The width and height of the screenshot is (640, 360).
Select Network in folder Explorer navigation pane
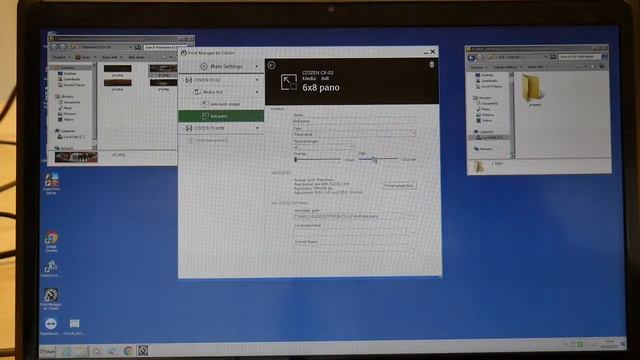pyautogui.click(x=484, y=149)
